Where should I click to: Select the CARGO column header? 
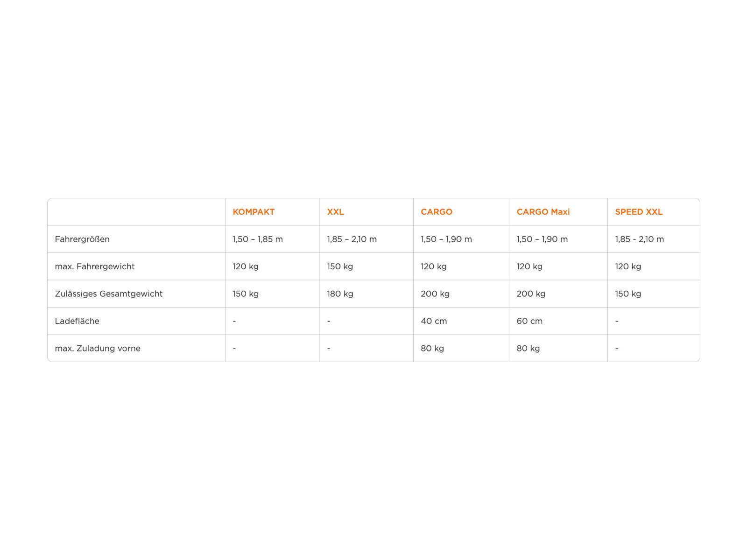pos(436,212)
